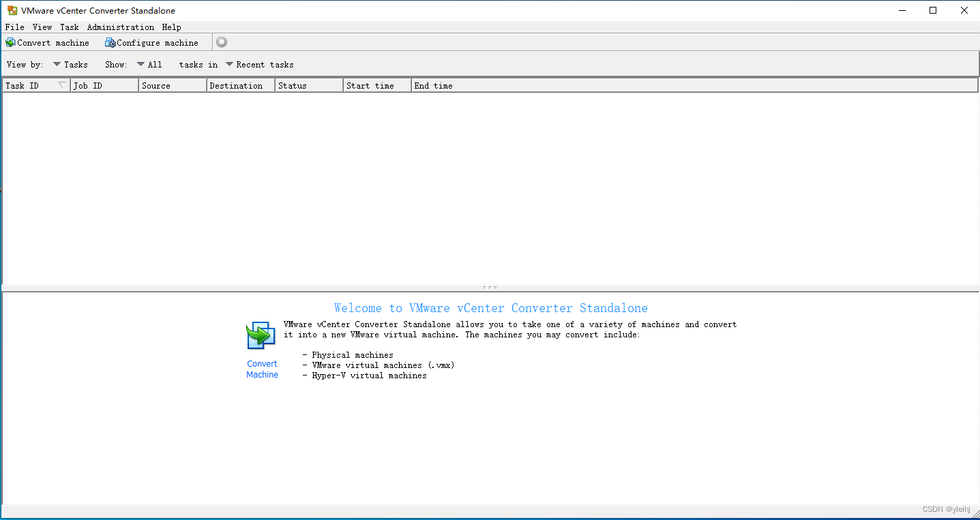
Task: Maximize the vCenter Converter window
Action: coord(933,10)
